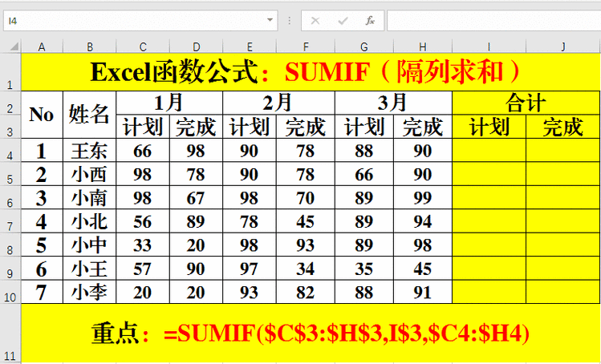
Task: Click cell D6 containing 67
Action: [x=197, y=198]
